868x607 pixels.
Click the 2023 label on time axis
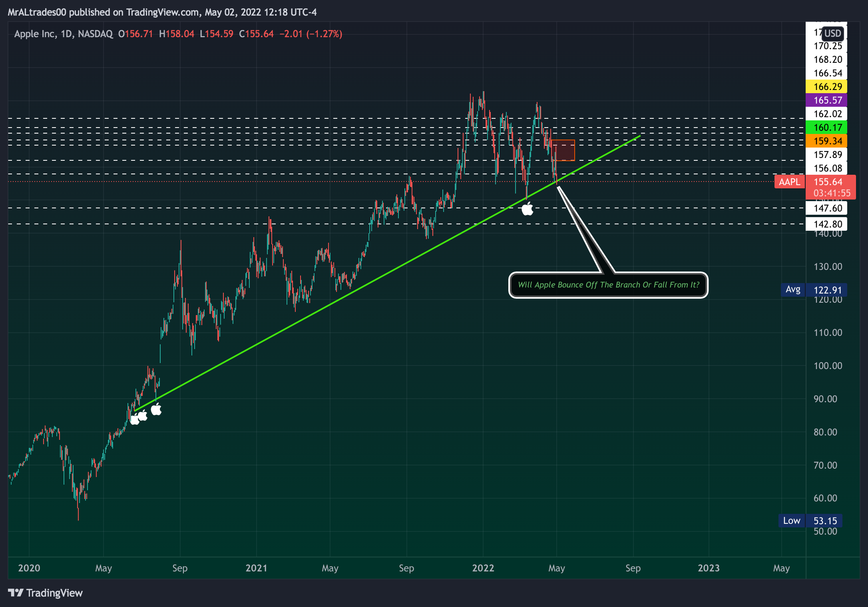point(709,568)
